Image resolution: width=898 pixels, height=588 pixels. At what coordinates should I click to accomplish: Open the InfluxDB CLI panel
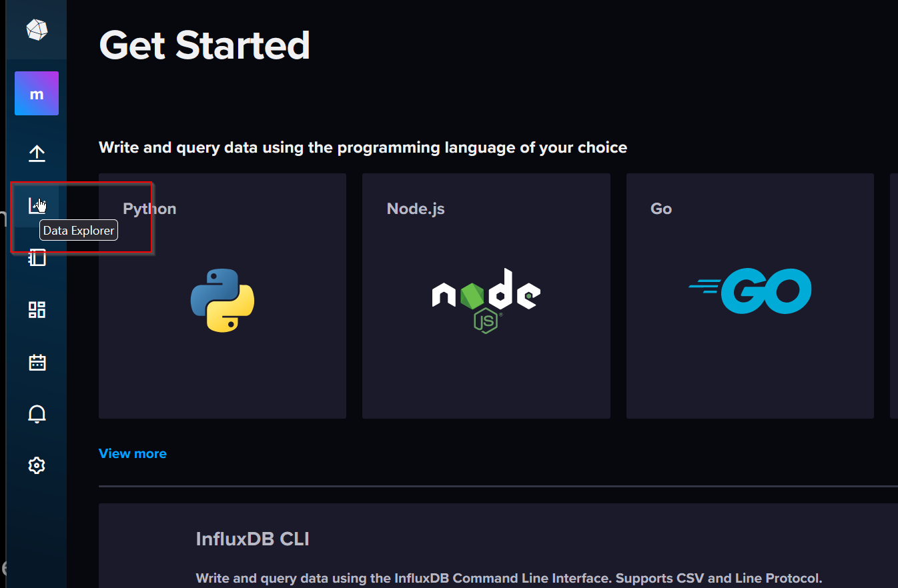click(498, 546)
